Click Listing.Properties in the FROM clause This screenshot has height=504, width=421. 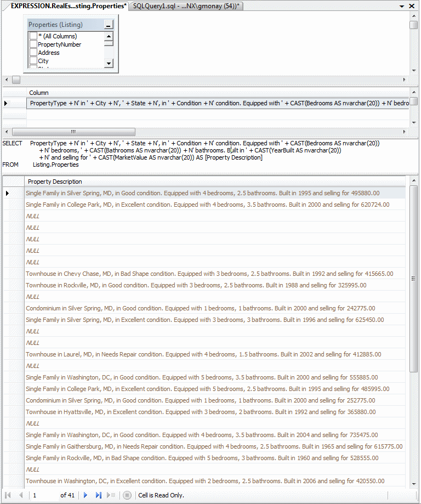(x=55, y=165)
